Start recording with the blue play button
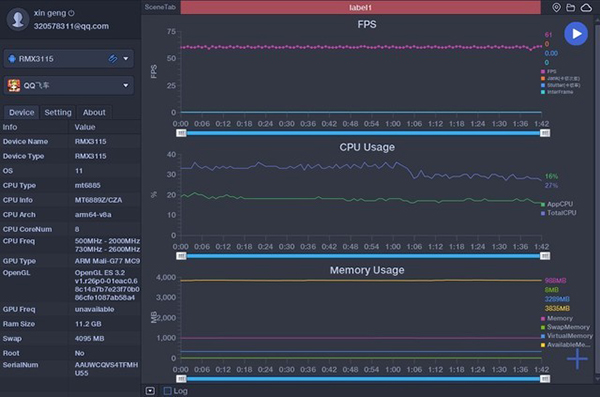 (576, 34)
